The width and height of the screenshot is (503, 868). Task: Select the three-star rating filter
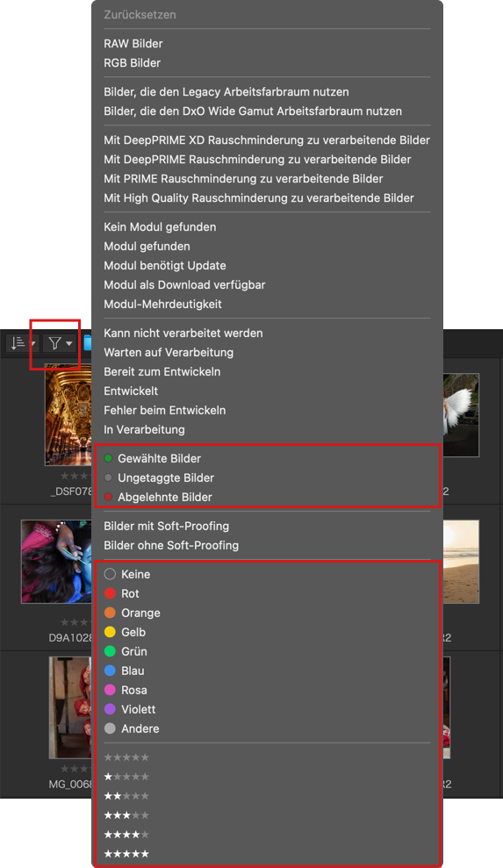[x=127, y=815]
